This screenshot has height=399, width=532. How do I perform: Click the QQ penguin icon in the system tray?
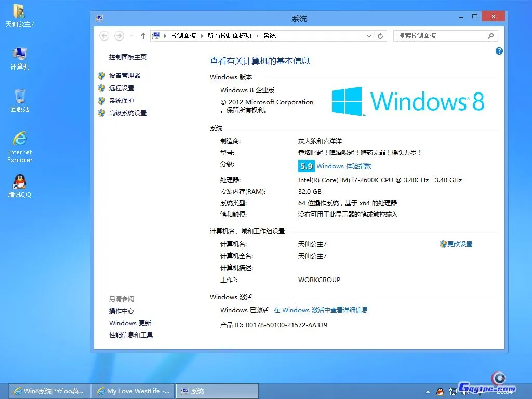tap(440, 391)
